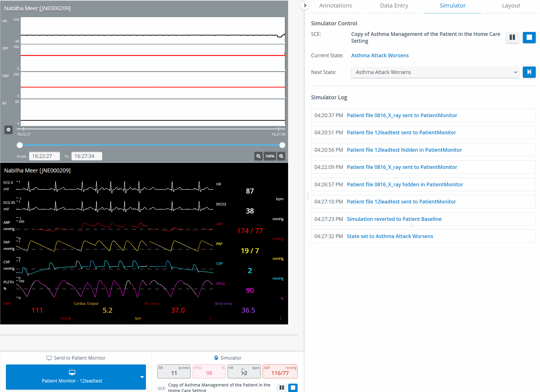
Task: Click the HR bpm simulator tile
Action: tap(244, 371)
